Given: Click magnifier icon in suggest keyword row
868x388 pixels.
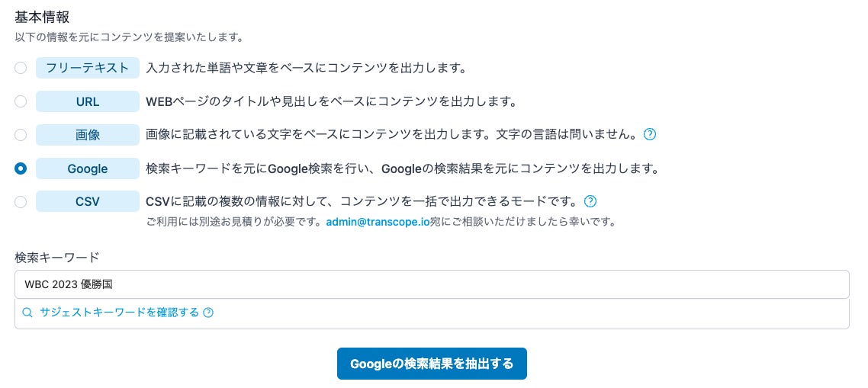Looking at the screenshot, I should point(27,313).
